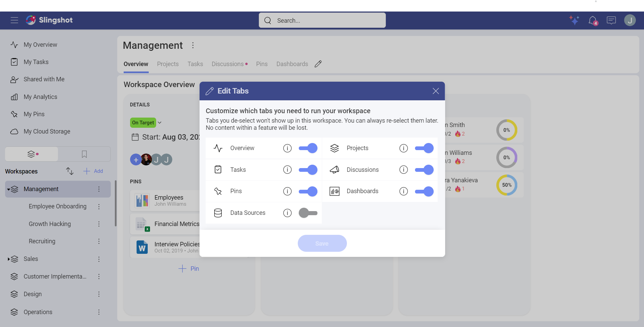Sort workspaces with the arrows icon
Image resolution: width=644 pixels, height=327 pixels.
pyautogui.click(x=70, y=171)
